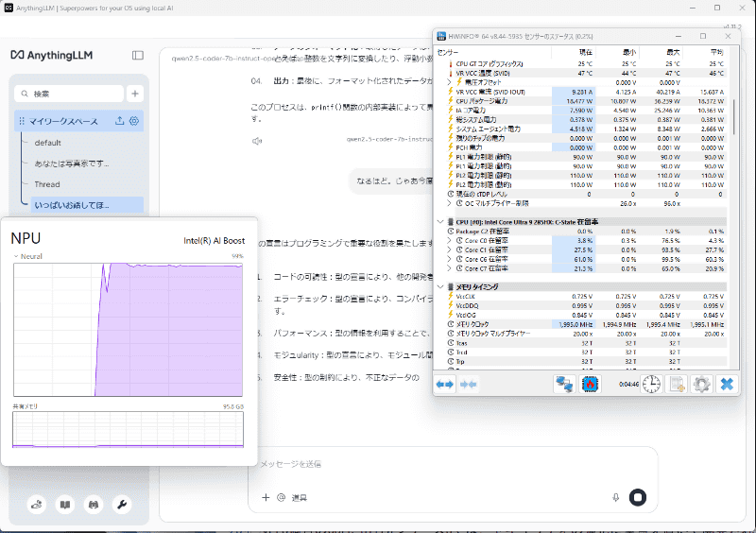Click the NPU Neural utilization graph
This screenshot has width=756, height=533.
pyautogui.click(x=129, y=330)
